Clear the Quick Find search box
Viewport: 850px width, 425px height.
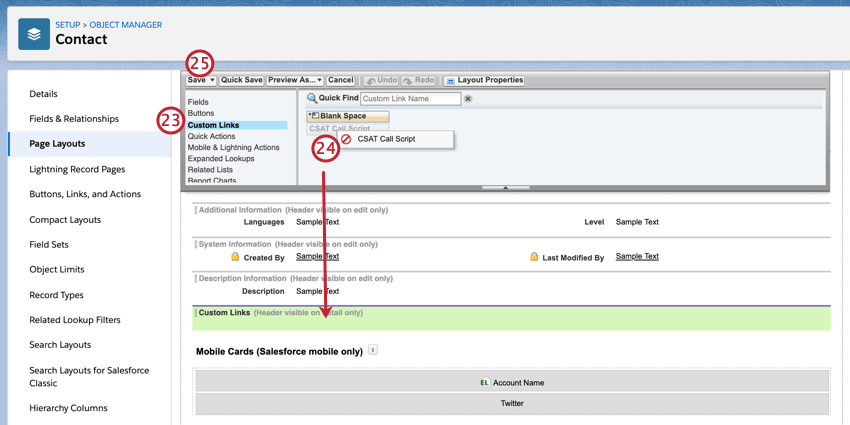(x=468, y=99)
